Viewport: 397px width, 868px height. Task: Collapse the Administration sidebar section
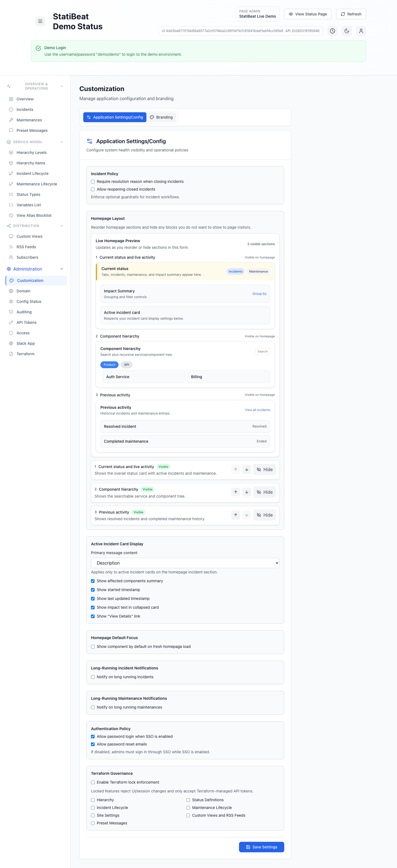(62, 269)
